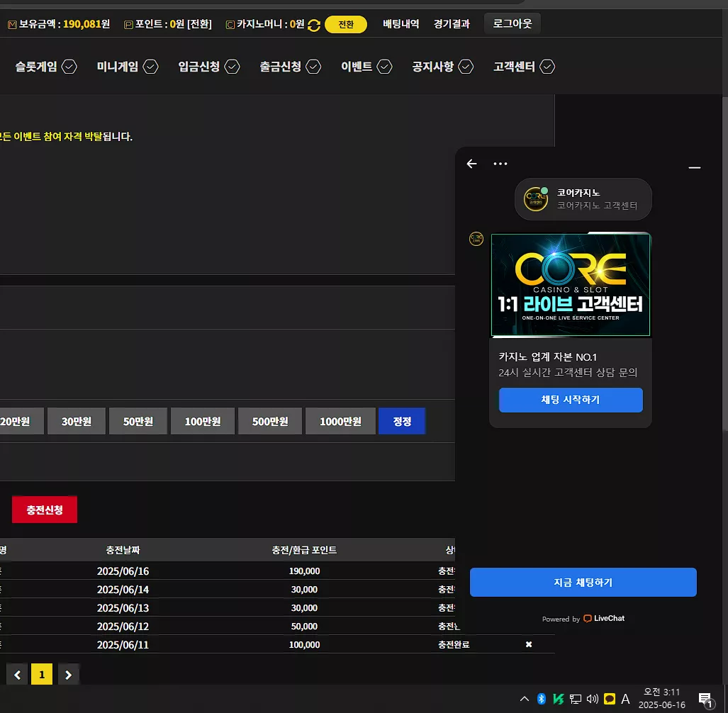Click the blue 정정 reset button
728x713 pixels.
coord(402,422)
